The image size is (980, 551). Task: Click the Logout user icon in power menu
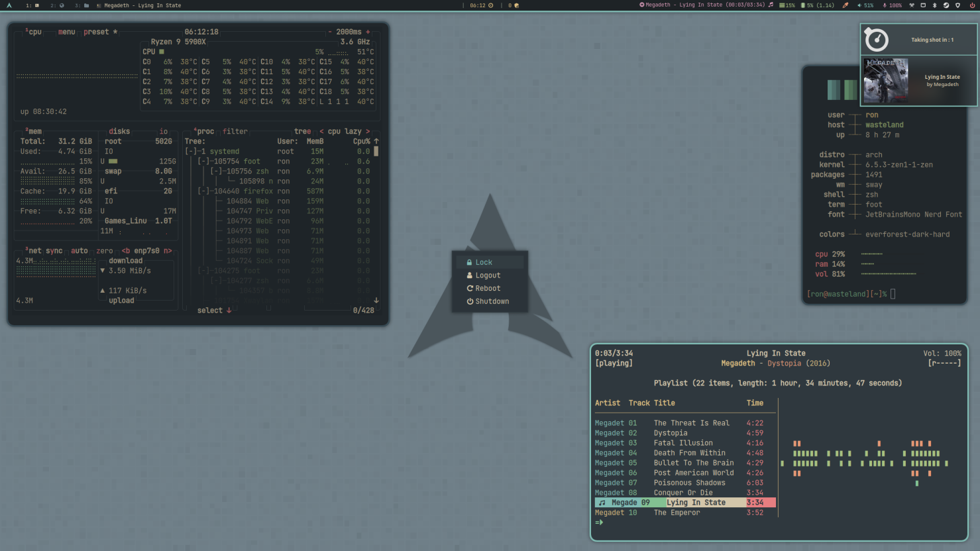pos(470,275)
